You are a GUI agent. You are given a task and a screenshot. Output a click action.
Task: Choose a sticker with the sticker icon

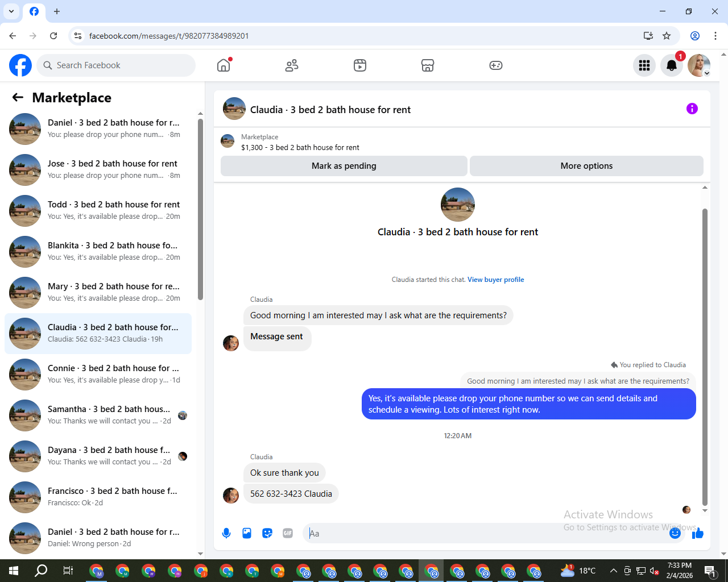click(x=267, y=533)
